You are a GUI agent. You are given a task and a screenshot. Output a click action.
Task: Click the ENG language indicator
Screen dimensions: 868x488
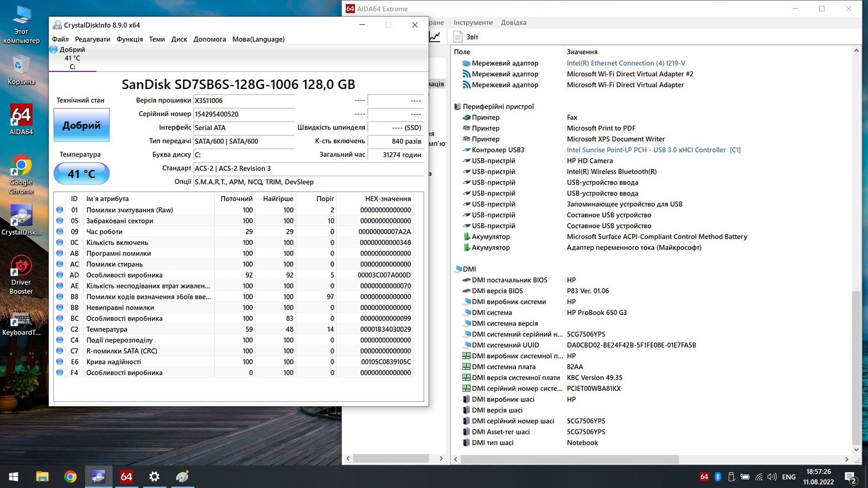(789, 477)
